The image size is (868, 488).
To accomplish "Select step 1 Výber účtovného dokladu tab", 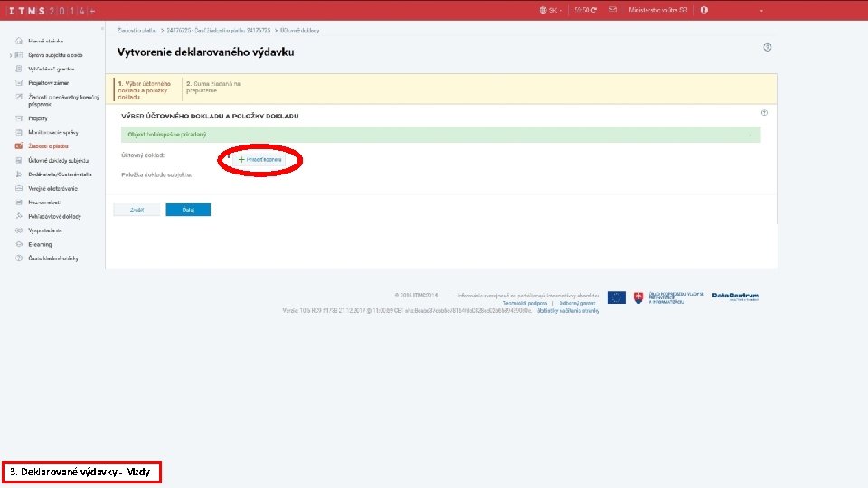I will click(x=147, y=90).
